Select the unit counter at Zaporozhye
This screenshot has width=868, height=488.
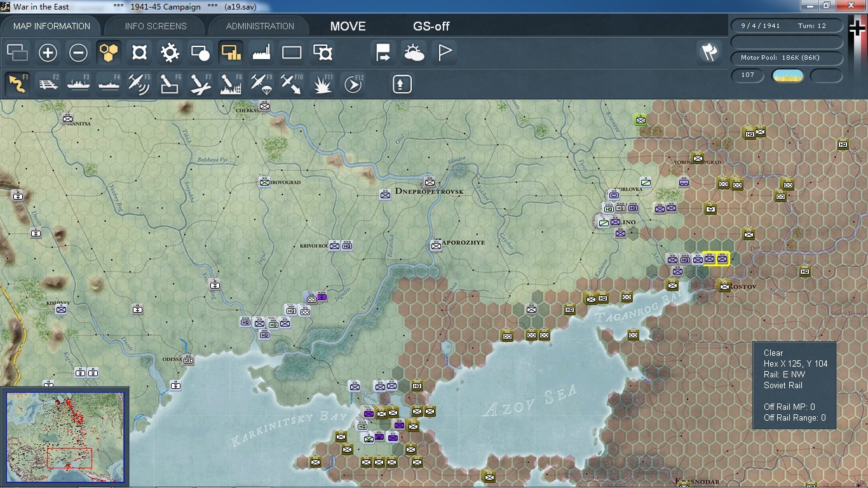pyautogui.click(x=436, y=245)
